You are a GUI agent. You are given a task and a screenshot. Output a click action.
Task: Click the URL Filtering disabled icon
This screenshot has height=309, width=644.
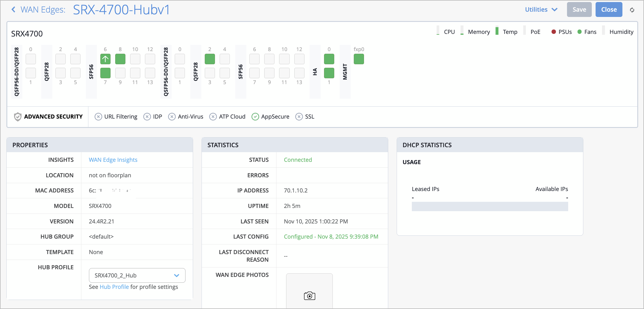98,117
